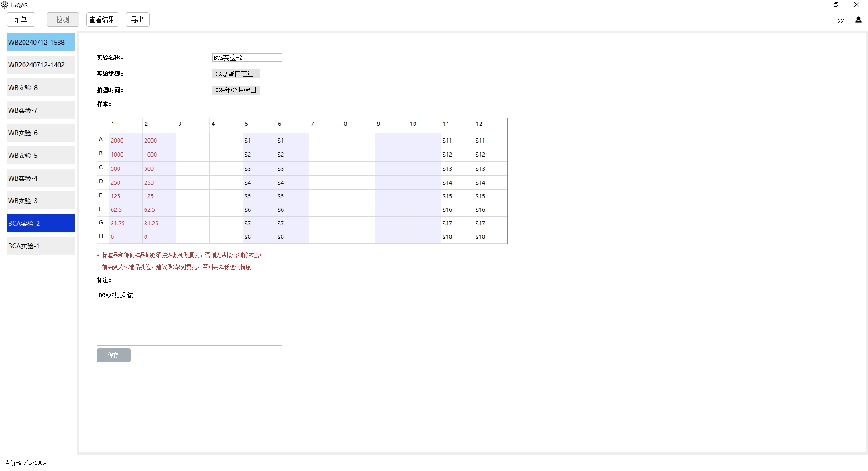Click S2 cell in column 6
Image resolution: width=868 pixels, height=471 pixels.
(x=292, y=154)
